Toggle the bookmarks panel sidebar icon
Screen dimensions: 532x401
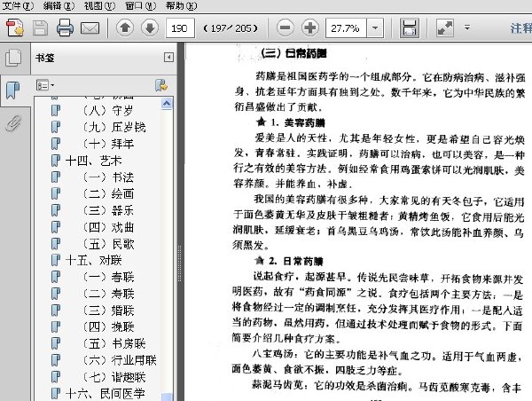coord(13,90)
